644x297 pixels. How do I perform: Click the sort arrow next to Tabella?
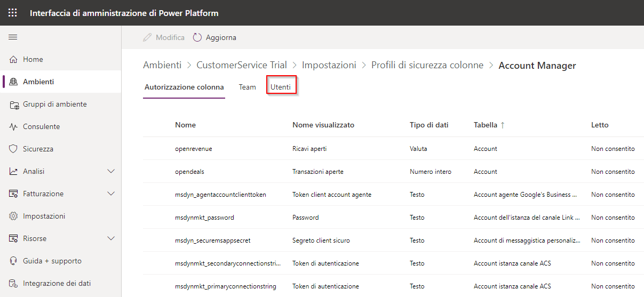pos(502,125)
